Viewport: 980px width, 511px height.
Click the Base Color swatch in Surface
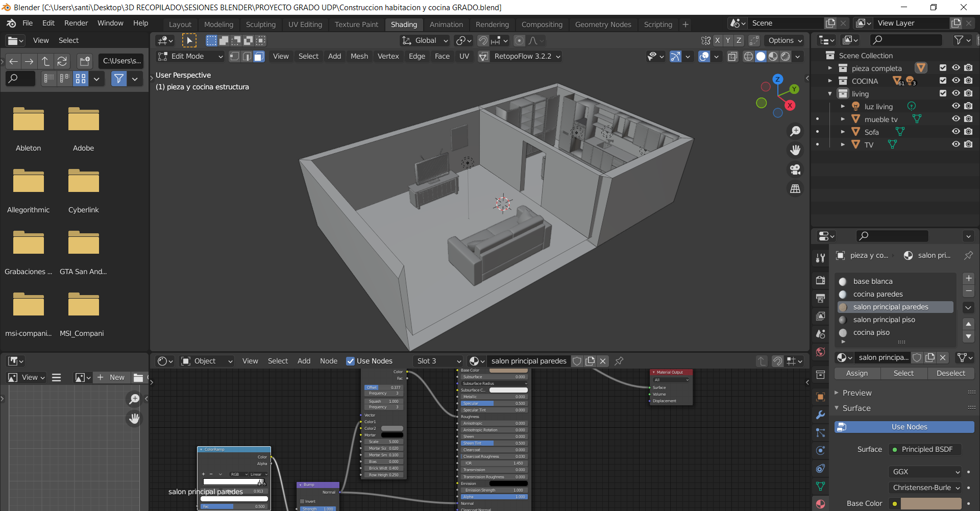(x=930, y=503)
